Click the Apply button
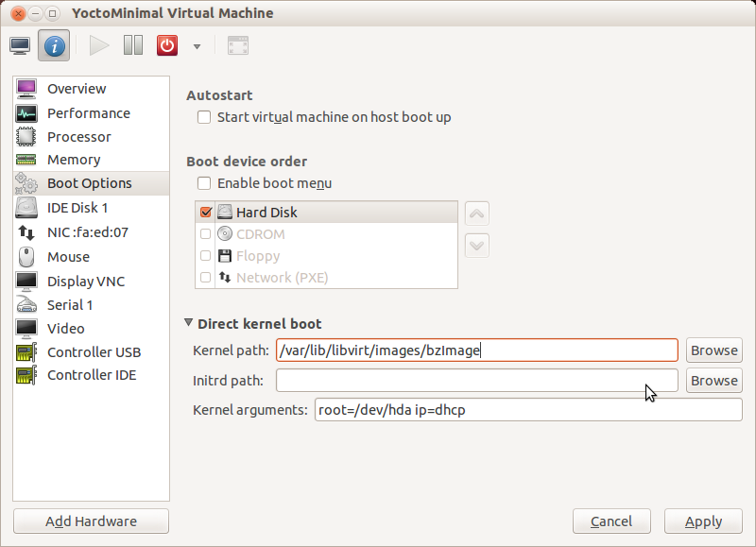Screen dimensions: 756x547 703,521
